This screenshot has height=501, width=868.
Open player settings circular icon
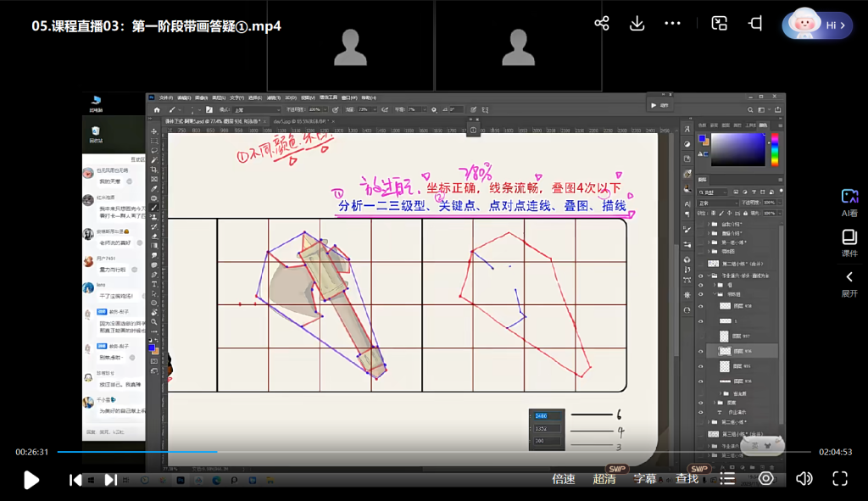[x=766, y=479]
